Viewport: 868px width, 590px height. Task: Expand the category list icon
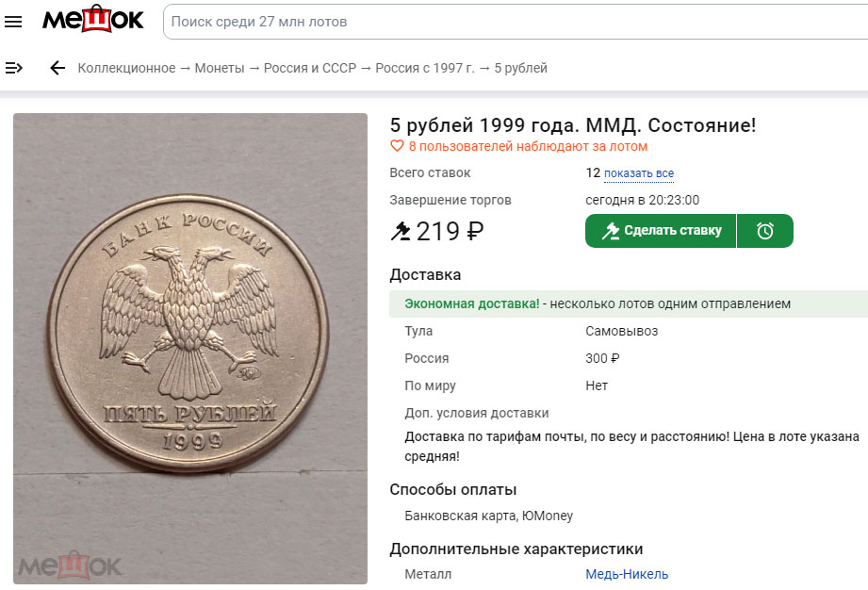(x=14, y=68)
